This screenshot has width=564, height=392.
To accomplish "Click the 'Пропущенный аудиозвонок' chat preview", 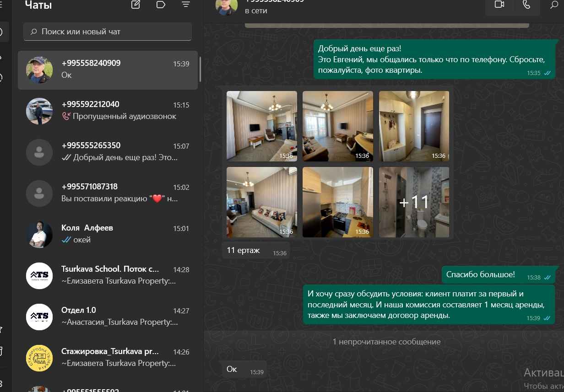I will [119, 116].
